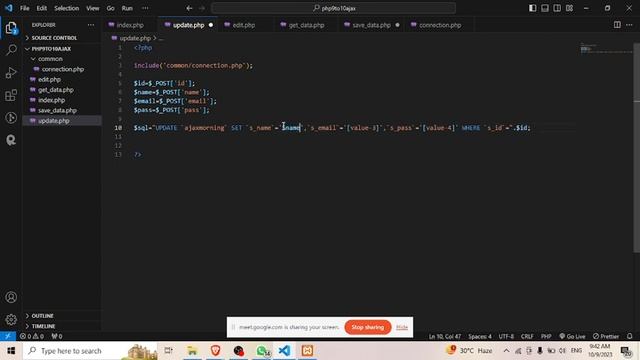Image resolution: width=640 pixels, height=360 pixels.
Task: Open the Accounts menu icon
Action: coord(11,297)
